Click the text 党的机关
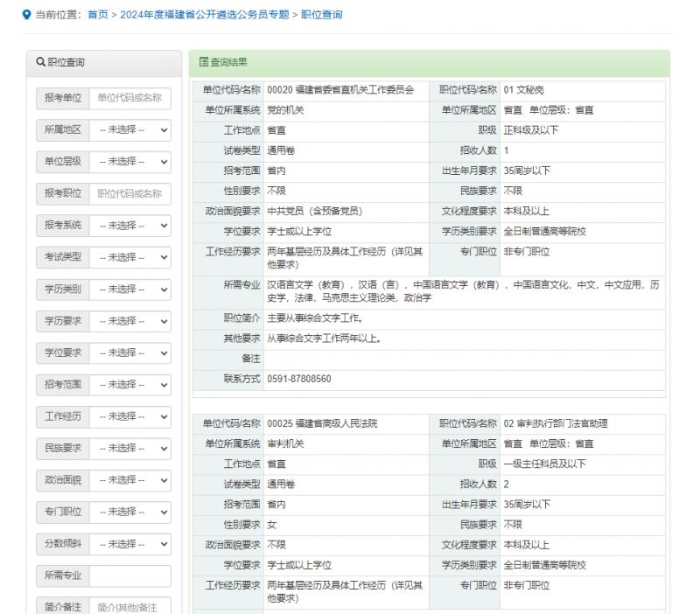Screen dimensions: 700x614 [x=285, y=110]
